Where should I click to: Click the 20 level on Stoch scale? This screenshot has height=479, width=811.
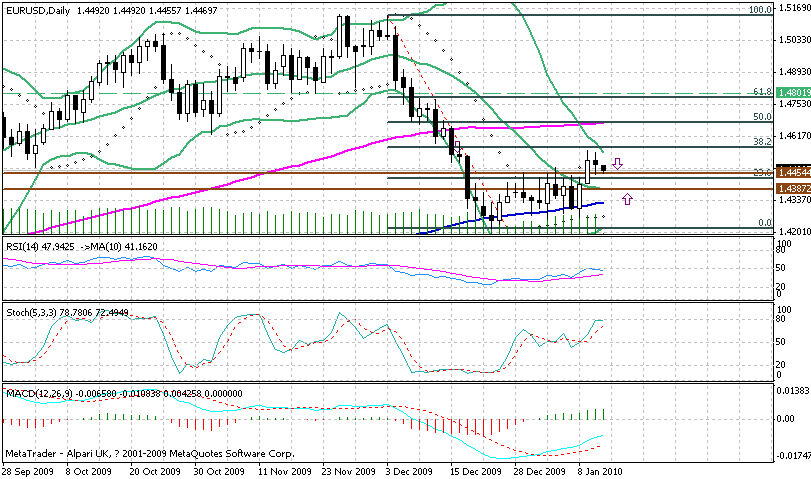pos(781,364)
